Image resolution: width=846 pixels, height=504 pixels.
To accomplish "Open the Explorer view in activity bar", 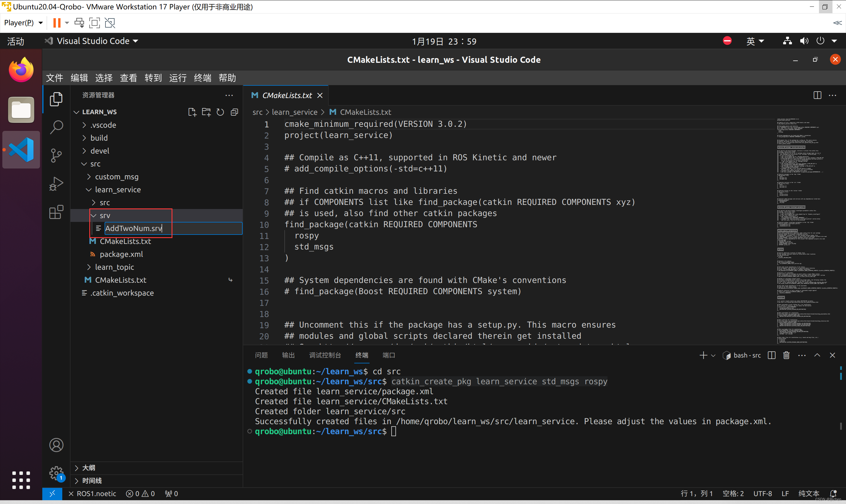I will coord(56,99).
